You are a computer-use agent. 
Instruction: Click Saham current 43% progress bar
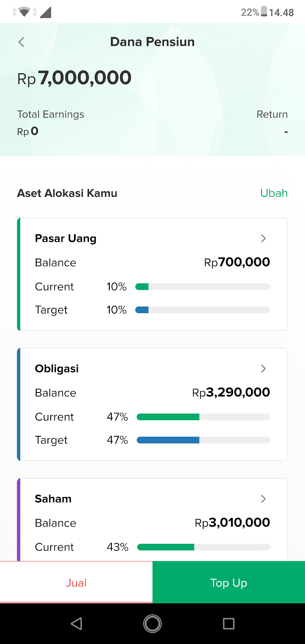coord(204,547)
